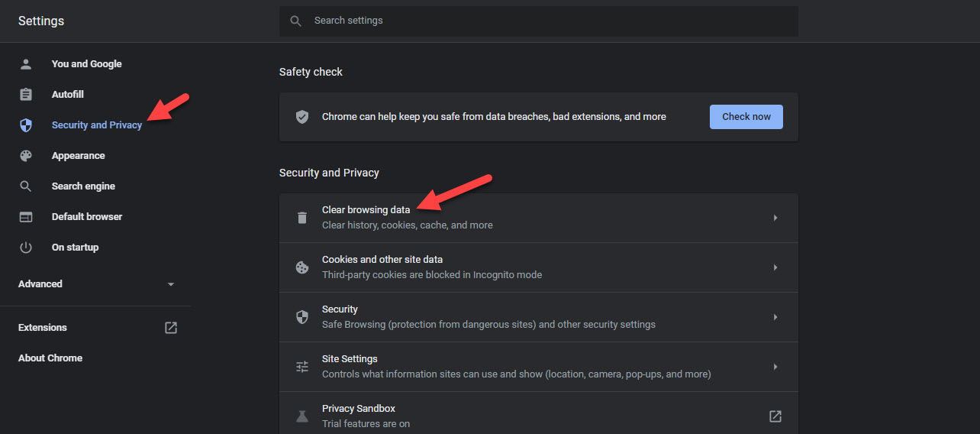
Task: Expand Clear browsing data with its arrow
Action: 775,218
